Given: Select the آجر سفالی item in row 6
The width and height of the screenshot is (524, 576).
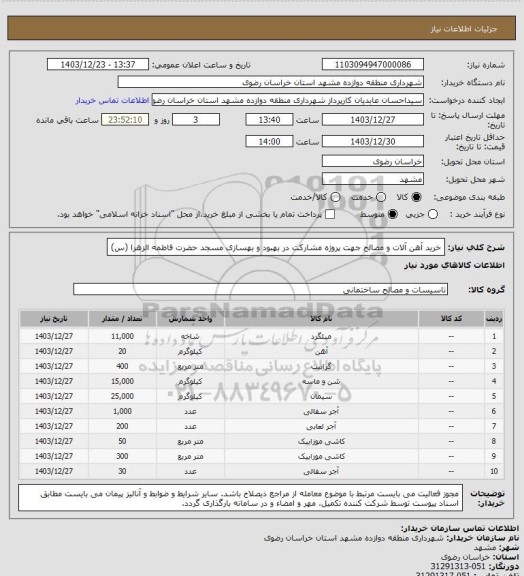Looking at the screenshot, I should (322, 412).
